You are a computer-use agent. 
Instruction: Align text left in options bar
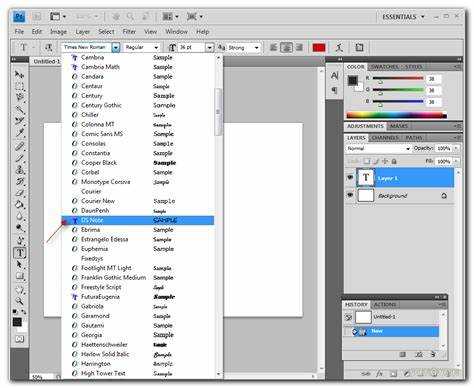[x=273, y=47]
